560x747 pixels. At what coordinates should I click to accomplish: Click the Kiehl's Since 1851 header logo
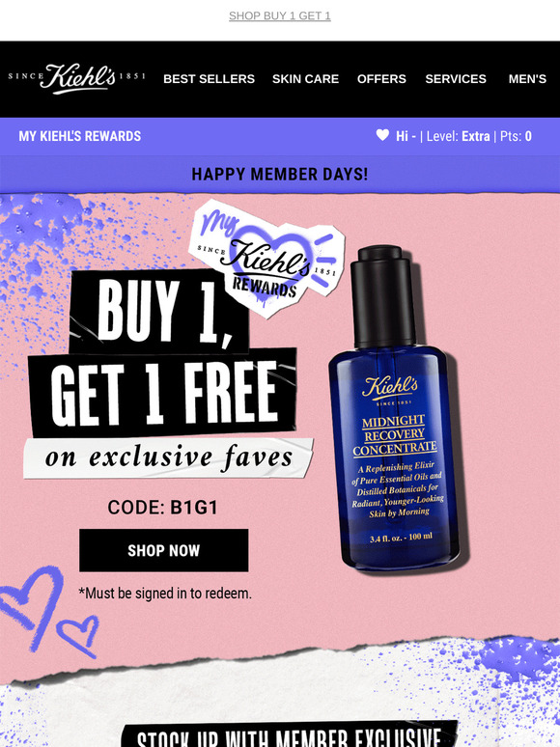coord(76,78)
